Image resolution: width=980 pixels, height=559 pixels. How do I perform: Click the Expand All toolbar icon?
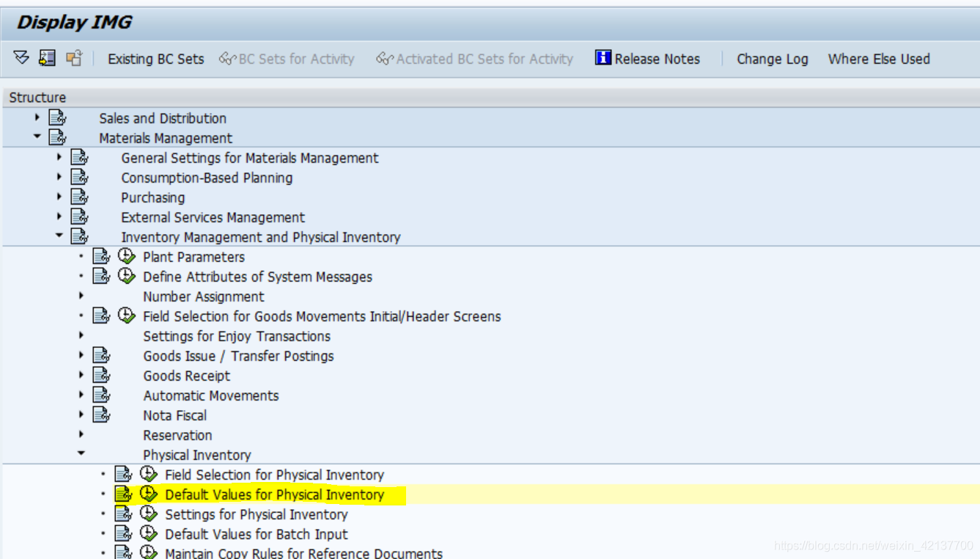[x=21, y=58]
